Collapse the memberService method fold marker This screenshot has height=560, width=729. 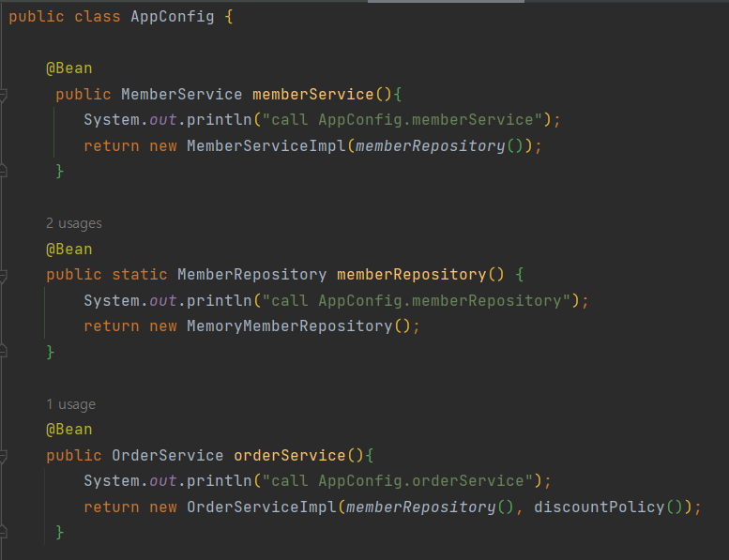point(3,95)
